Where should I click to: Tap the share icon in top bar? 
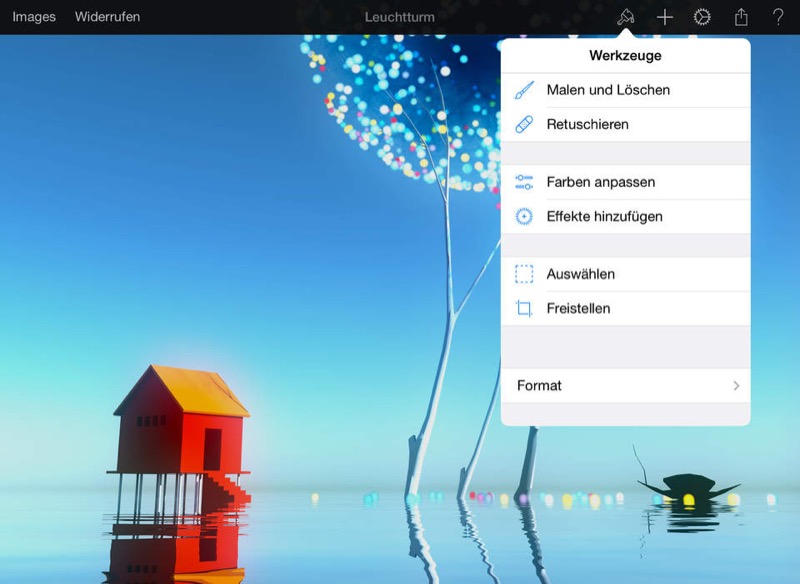[x=741, y=17]
